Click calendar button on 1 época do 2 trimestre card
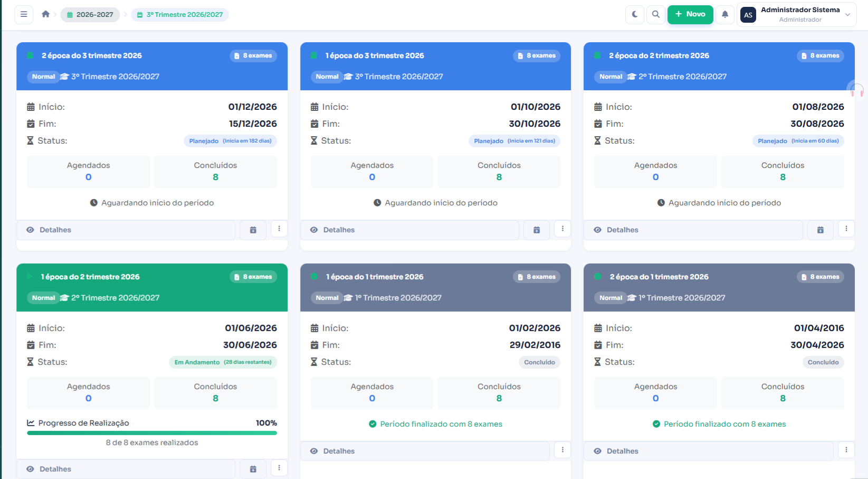 253,469
